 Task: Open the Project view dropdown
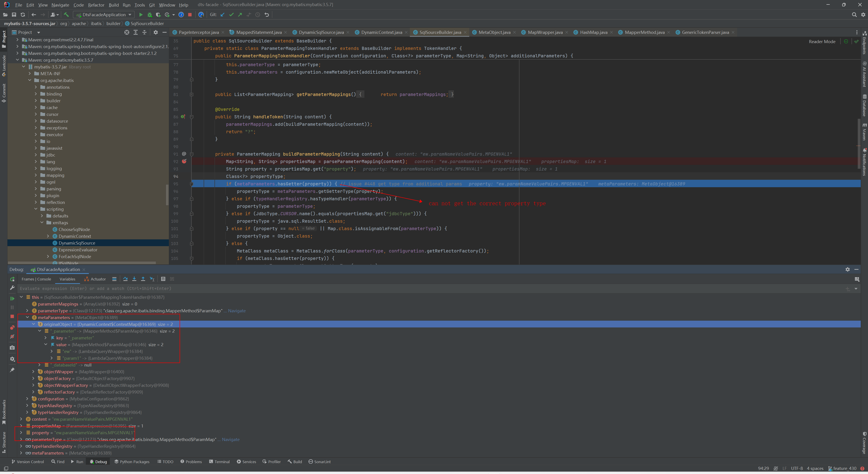click(38, 33)
